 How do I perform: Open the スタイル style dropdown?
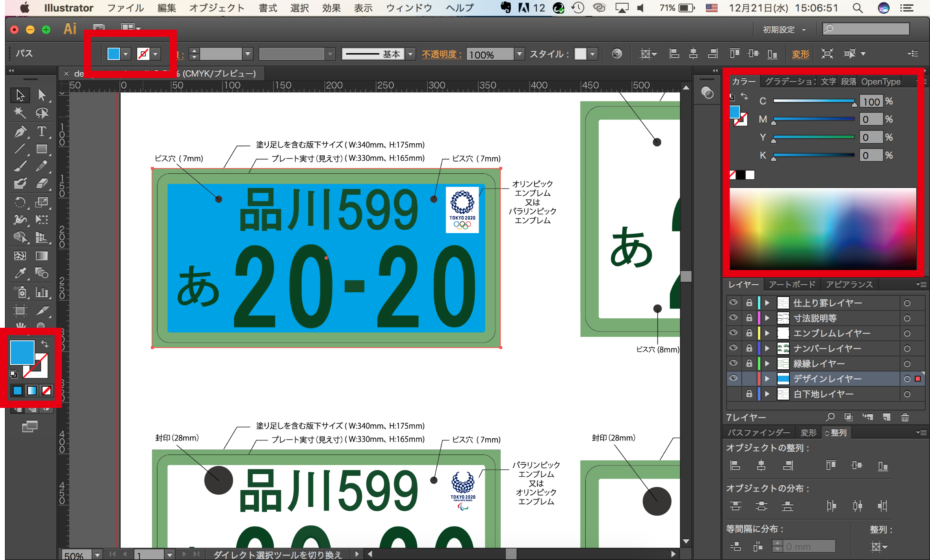pyautogui.click(x=592, y=54)
